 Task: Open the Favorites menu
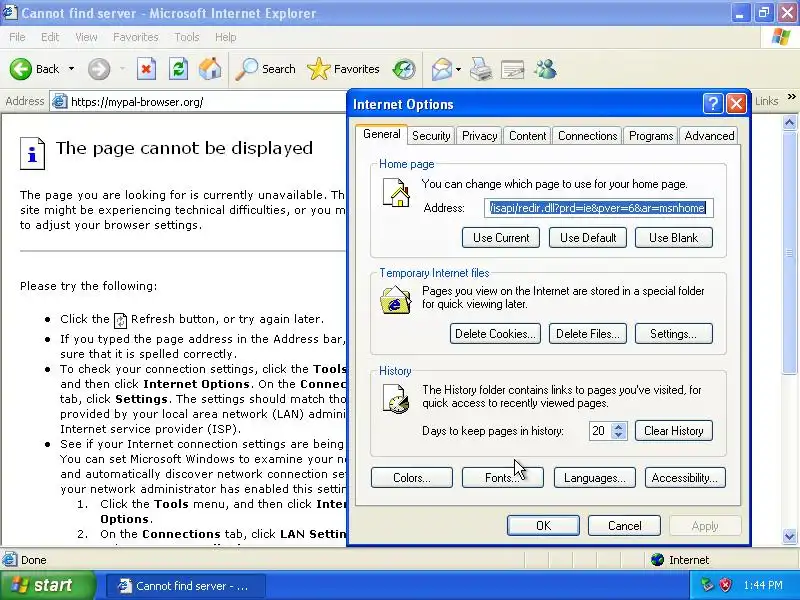pos(136,37)
